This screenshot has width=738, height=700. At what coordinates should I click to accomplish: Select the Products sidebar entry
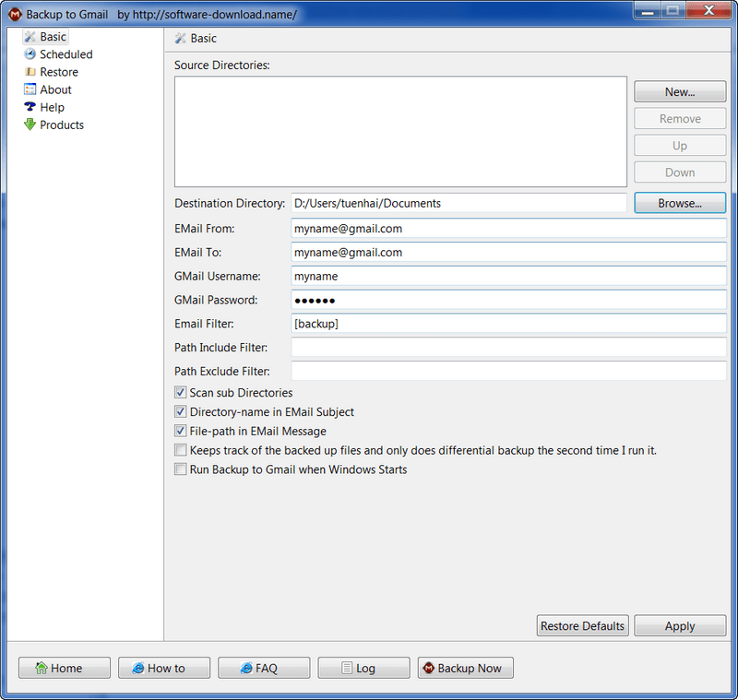click(x=62, y=125)
